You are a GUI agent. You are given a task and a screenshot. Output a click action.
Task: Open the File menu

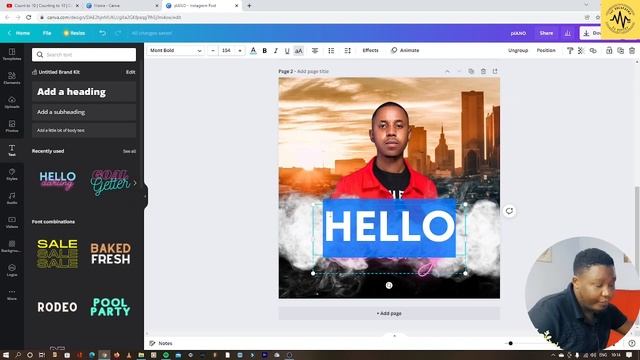[x=47, y=33]
